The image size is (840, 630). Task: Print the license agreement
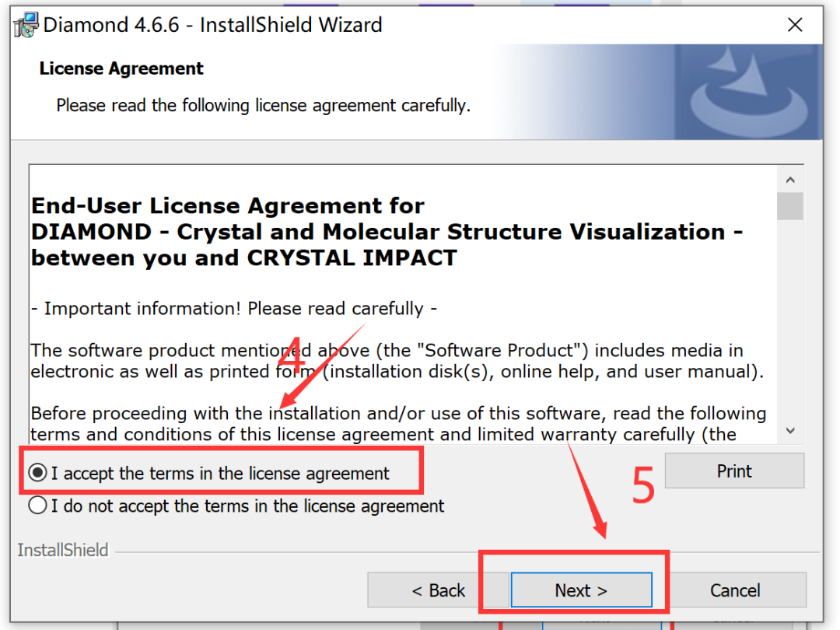click(733, 471)
